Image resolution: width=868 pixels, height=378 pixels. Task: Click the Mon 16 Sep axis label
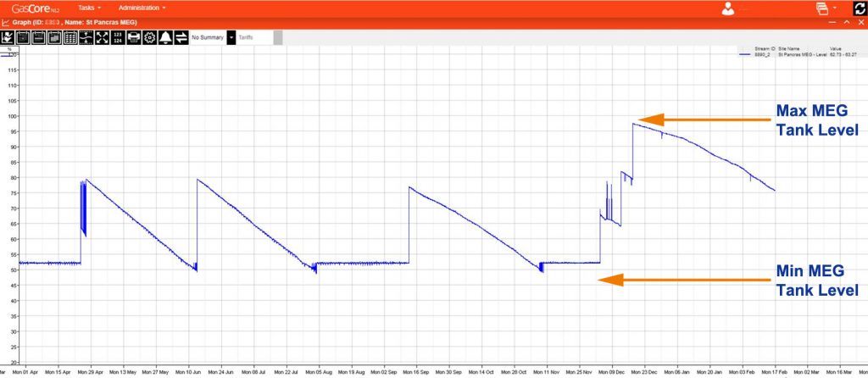[417, 373]
